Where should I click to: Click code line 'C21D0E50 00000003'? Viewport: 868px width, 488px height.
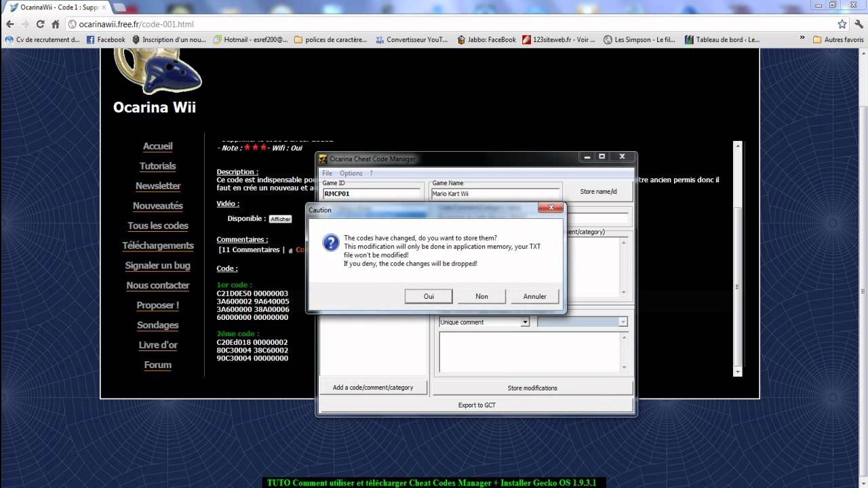[252, 293]
